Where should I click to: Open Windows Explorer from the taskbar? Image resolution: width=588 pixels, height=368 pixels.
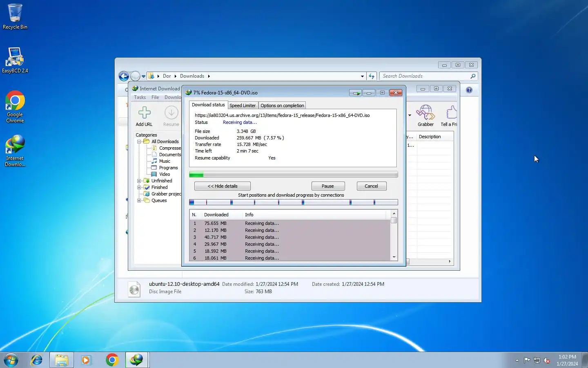coord(62,360)
